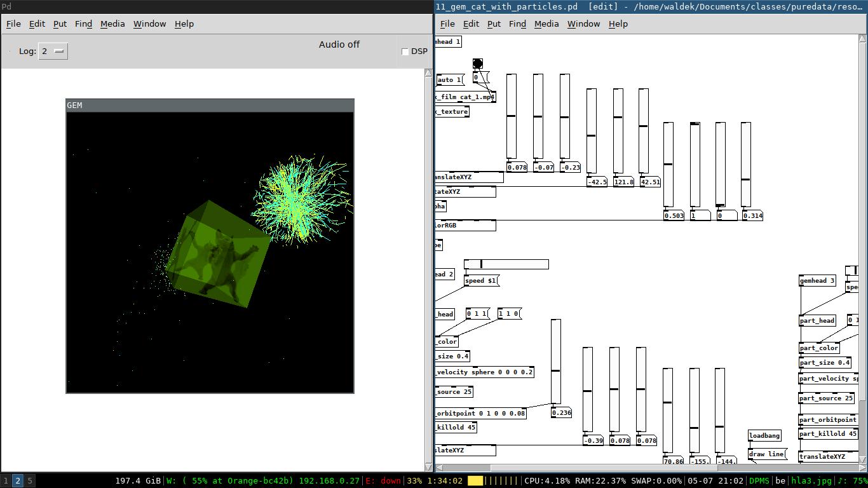
Task: Click the GEM render window title bar
Action: click(x=210, y=105)
